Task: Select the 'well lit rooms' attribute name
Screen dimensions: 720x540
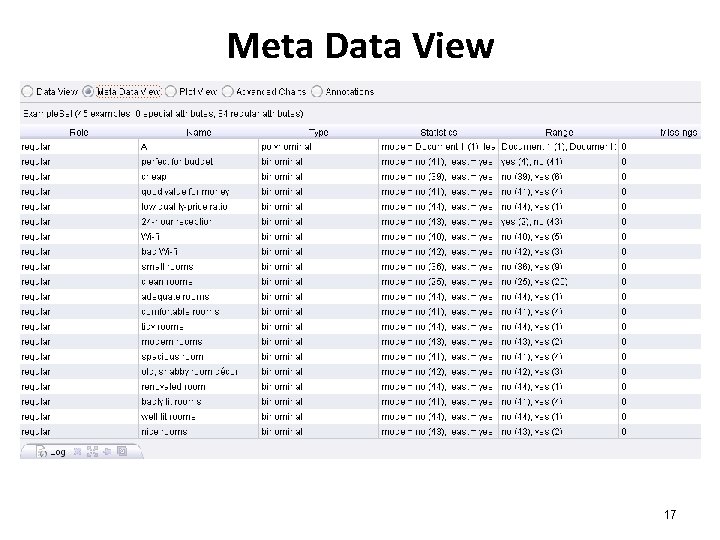Action: click(168, 417)
